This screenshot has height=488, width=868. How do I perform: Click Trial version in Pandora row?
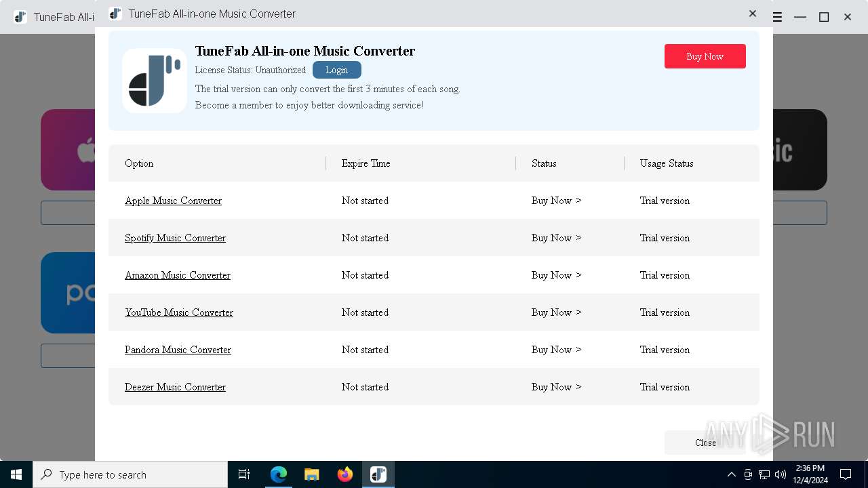point(665,350)
